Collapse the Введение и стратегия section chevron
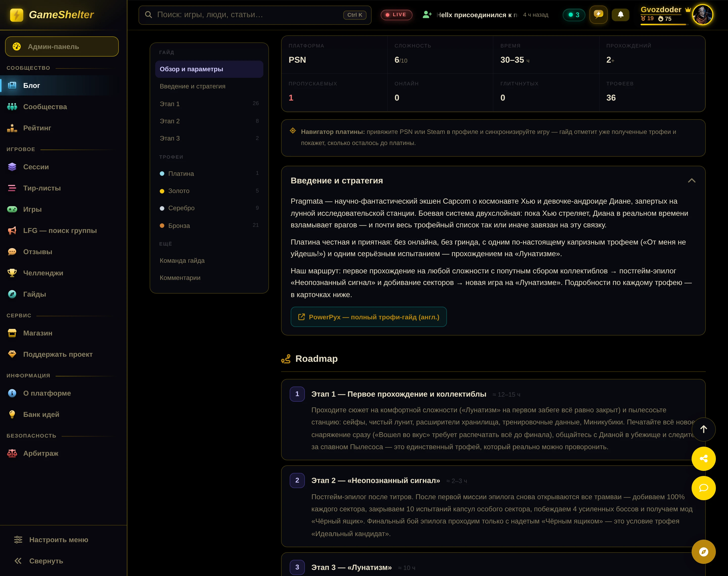Image resolution: width=728 pixels, height=576 pixels. click(692, 180)
